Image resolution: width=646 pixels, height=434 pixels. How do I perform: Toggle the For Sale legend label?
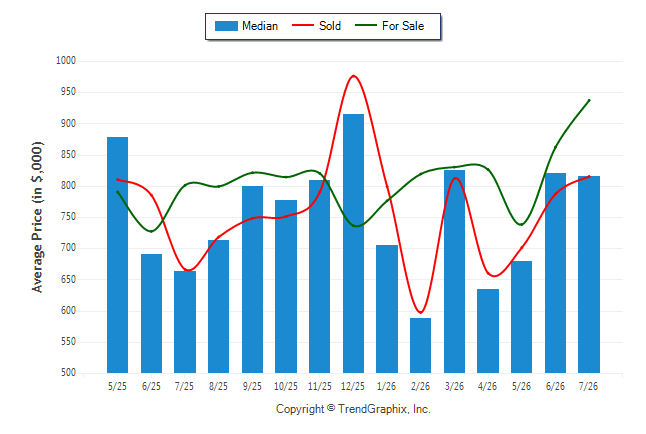403,26
